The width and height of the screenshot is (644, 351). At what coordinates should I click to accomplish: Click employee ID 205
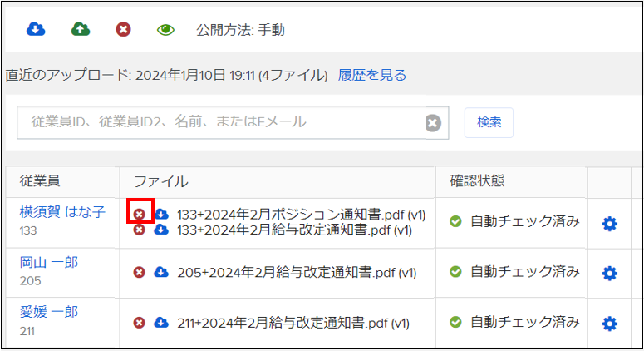point(31,281)
